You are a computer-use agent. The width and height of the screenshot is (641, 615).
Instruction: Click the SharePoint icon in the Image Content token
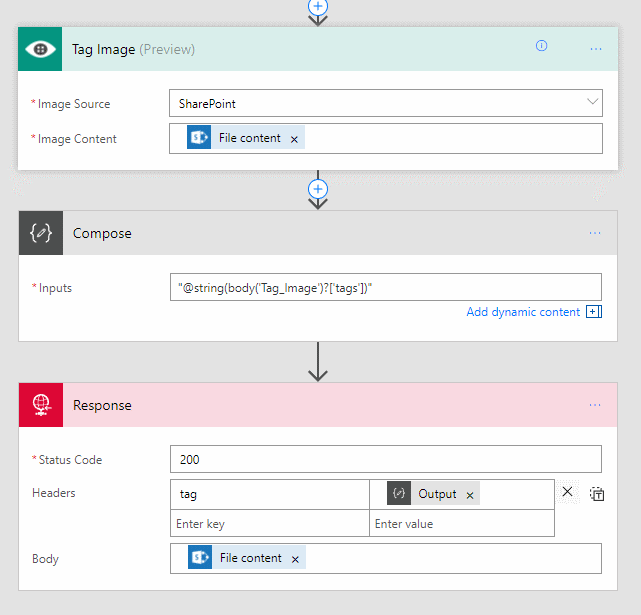199,139
